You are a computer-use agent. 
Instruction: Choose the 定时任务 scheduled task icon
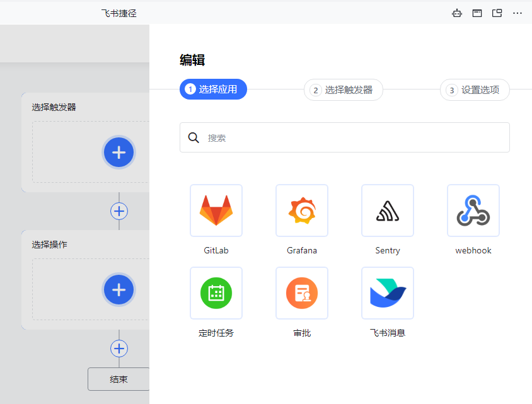(216, 293)
